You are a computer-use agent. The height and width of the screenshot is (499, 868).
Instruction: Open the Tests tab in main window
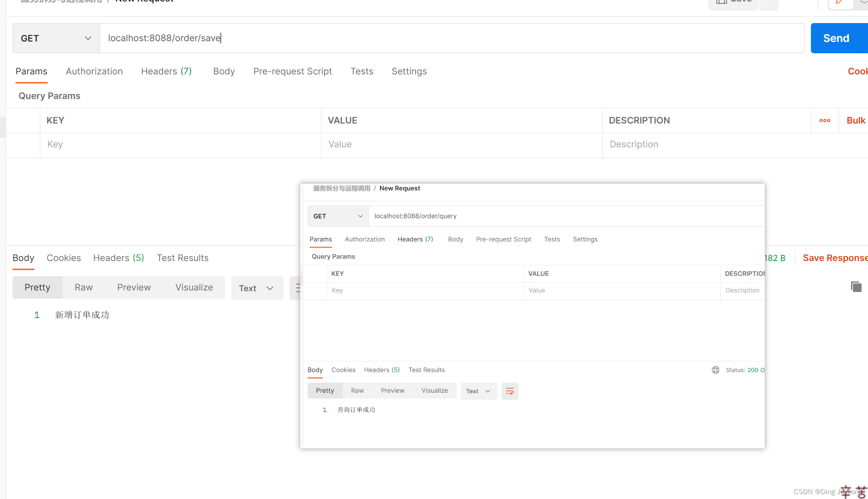[x=362, y=71]
